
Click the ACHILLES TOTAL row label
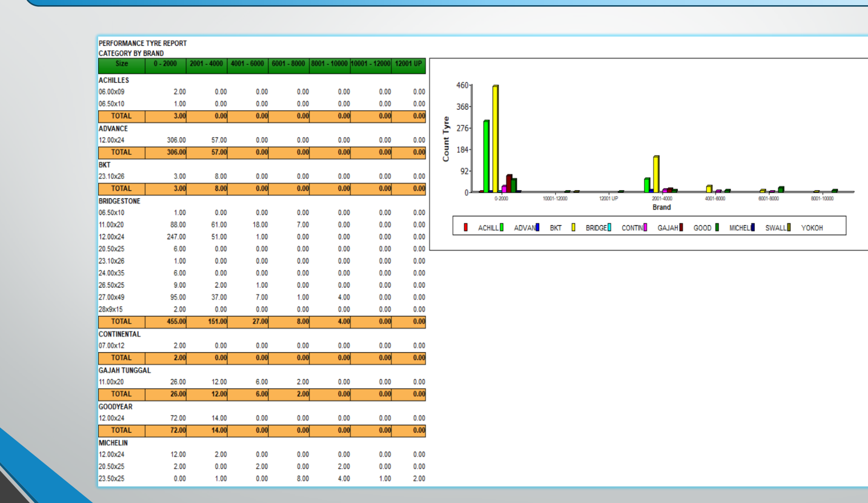point(121,116)
